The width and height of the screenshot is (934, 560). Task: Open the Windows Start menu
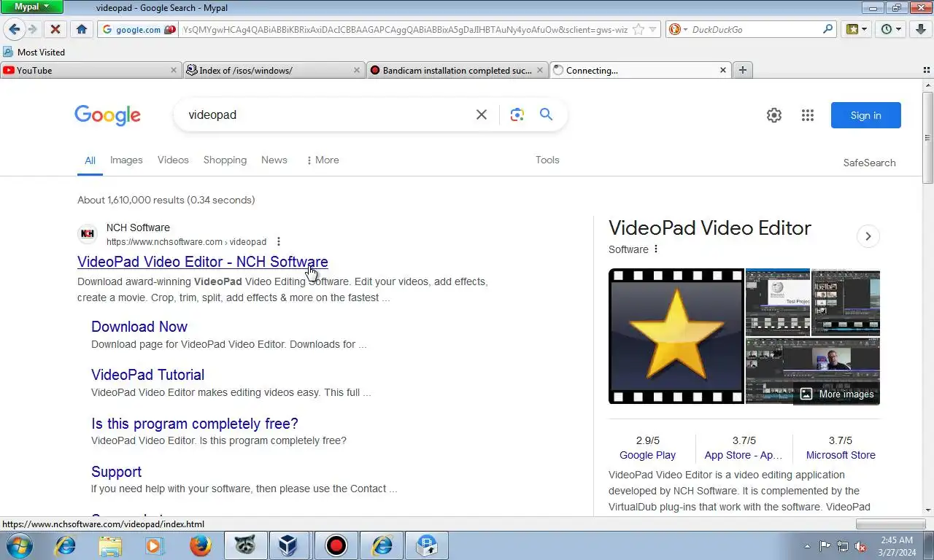pos(18,545)
